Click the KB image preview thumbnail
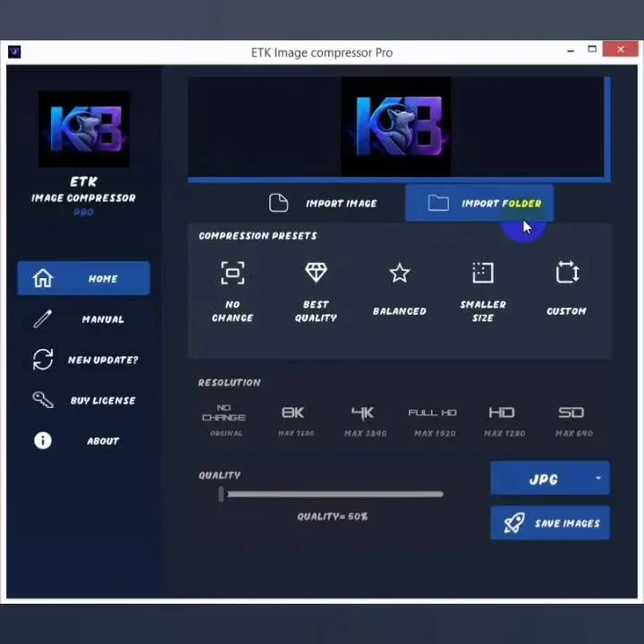644x644 pixels. pyautogui.click(x=396, y=126)
